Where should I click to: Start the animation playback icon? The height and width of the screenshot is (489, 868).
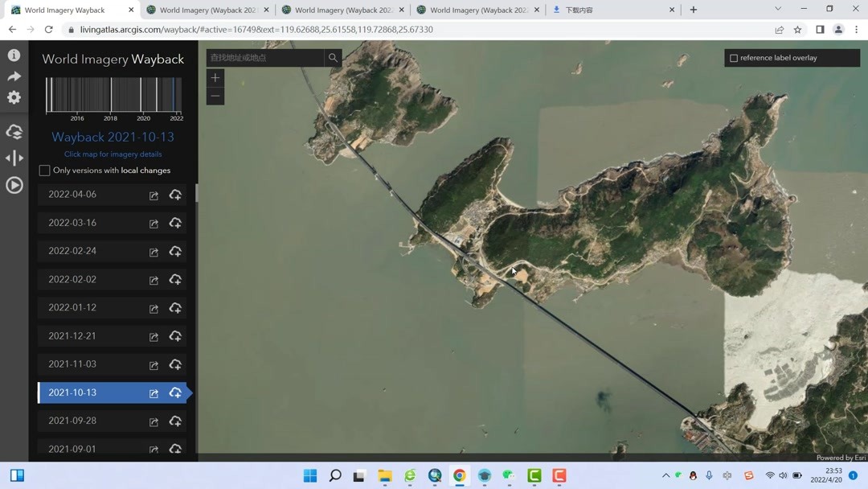point(14,184)
